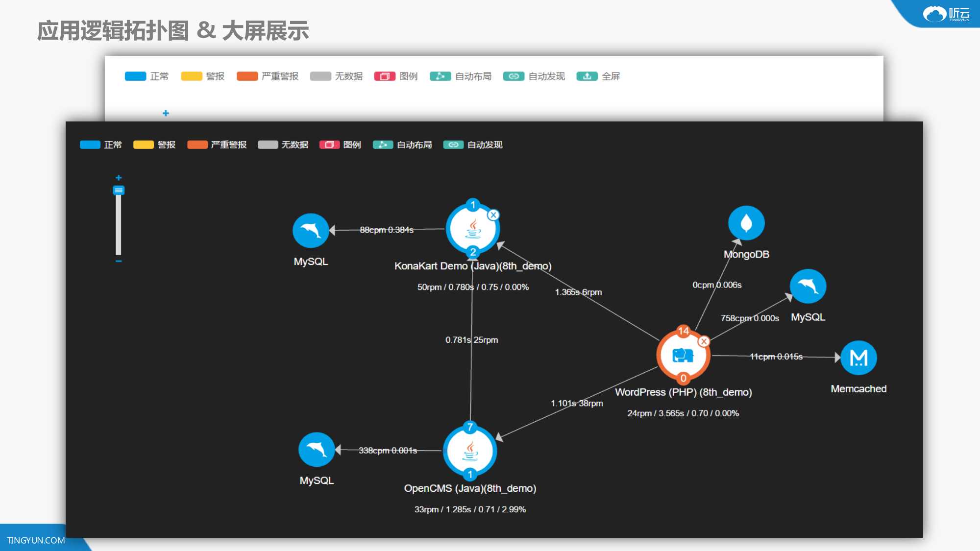The height and width of the screenshot is (551, 980).
Task: Click the MongoDB text label
Action: coord(746,255)
